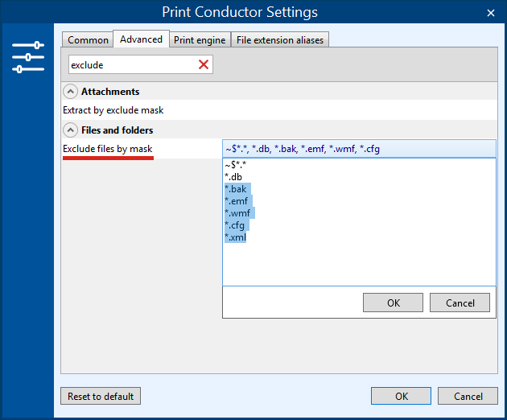Click the mask value field showing ~$*.*, *.db
Screen dimensions: 507x420
[359, 149]
